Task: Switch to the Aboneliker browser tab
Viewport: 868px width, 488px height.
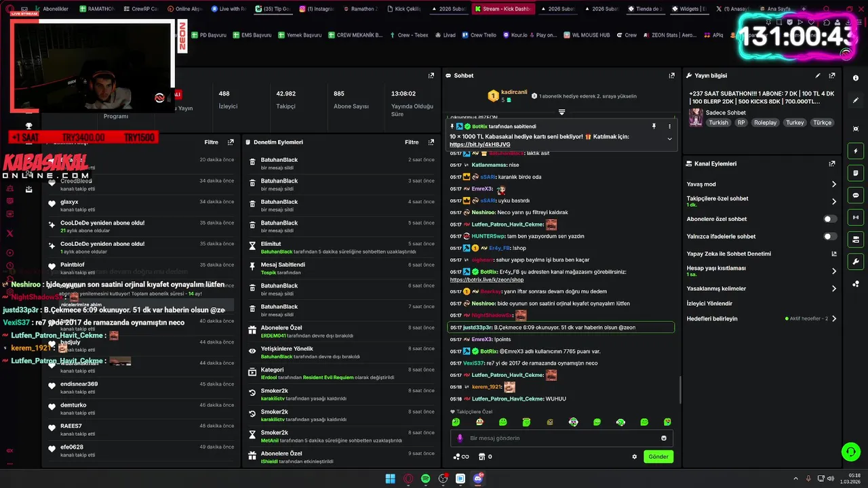Action: coord(53,9)
